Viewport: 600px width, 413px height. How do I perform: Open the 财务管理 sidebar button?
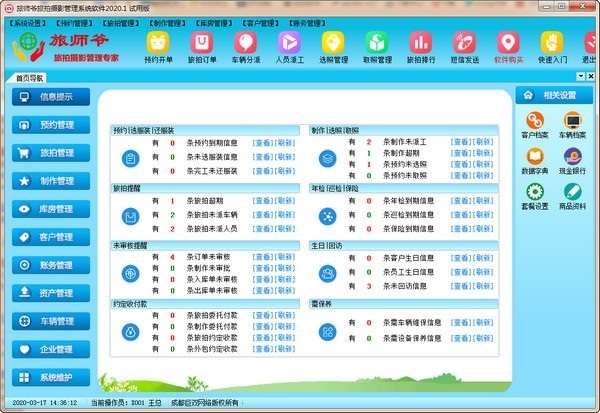click(51, 265)
